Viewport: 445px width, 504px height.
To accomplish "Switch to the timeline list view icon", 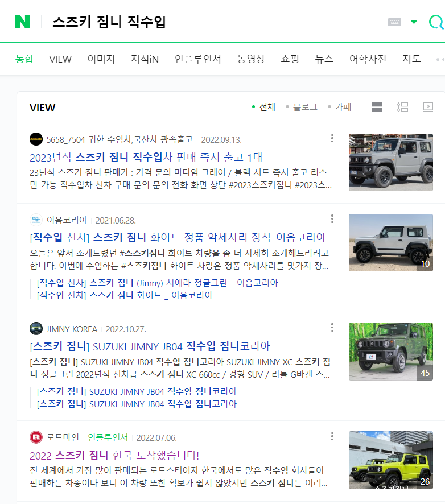I will coord(402,107).
